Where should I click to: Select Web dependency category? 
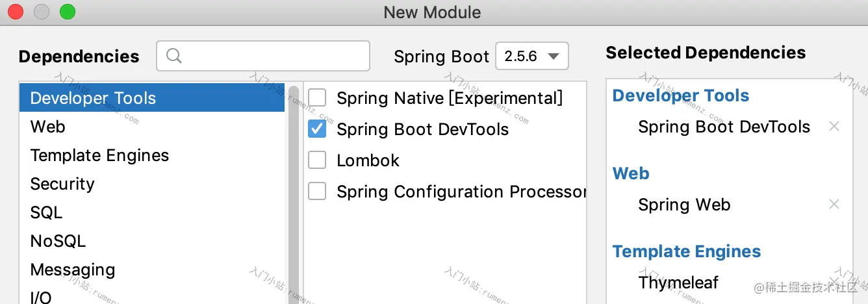(x=152, y=127)
